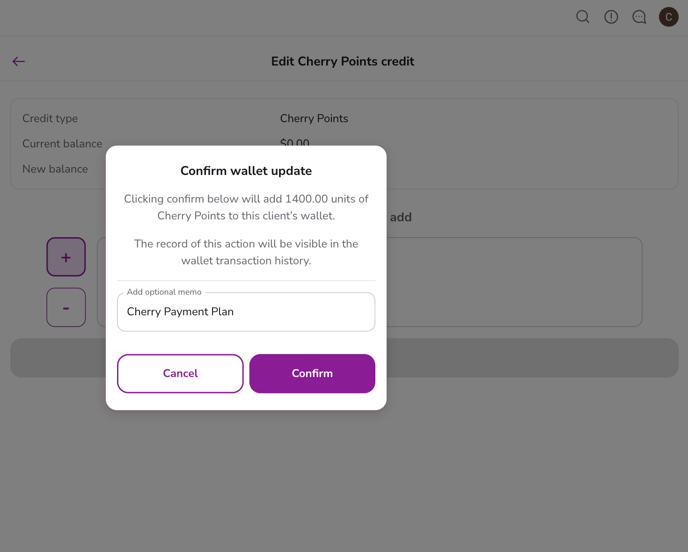Click the 1400.00 units confirmation message
Image resolution: width=688 pixels, height=552 pixels.
point(246,207)
